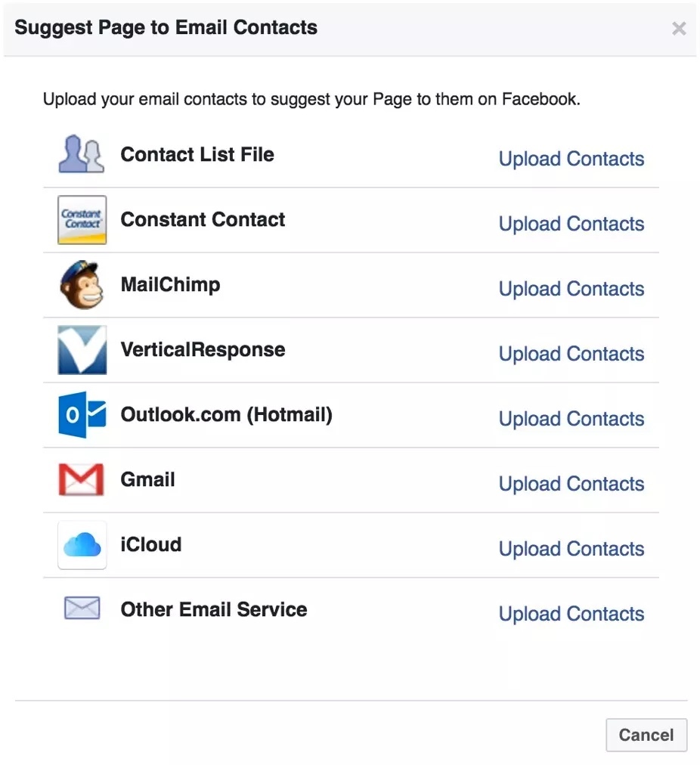Upload contacts from Constant Contact

click(571, 224)
